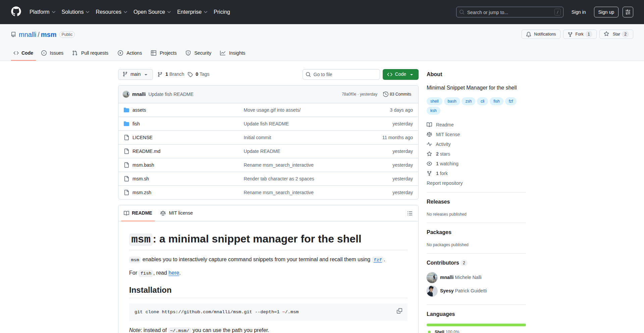Open the main branch selector dropdown

point(136,74)
